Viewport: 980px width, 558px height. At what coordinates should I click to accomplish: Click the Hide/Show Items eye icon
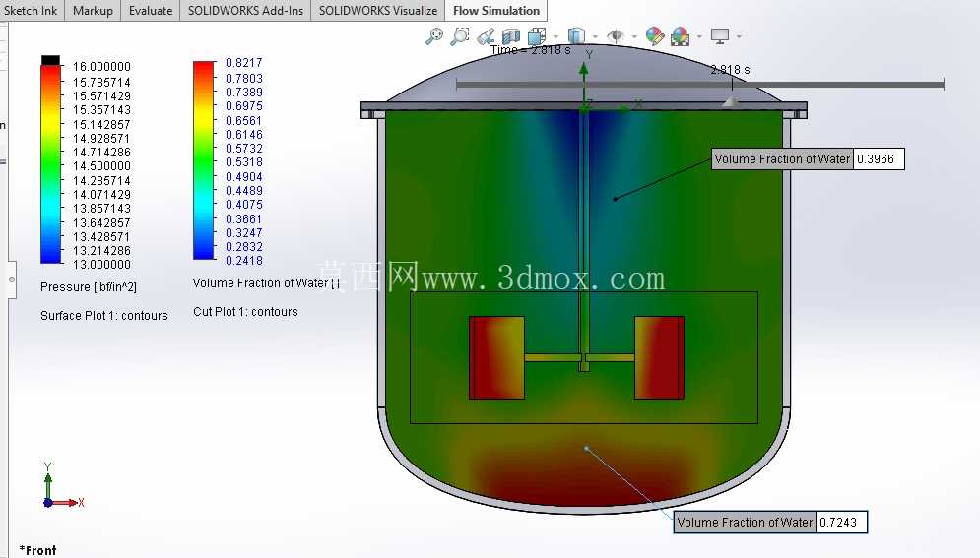pyautogui.click(x=616, y=36)
